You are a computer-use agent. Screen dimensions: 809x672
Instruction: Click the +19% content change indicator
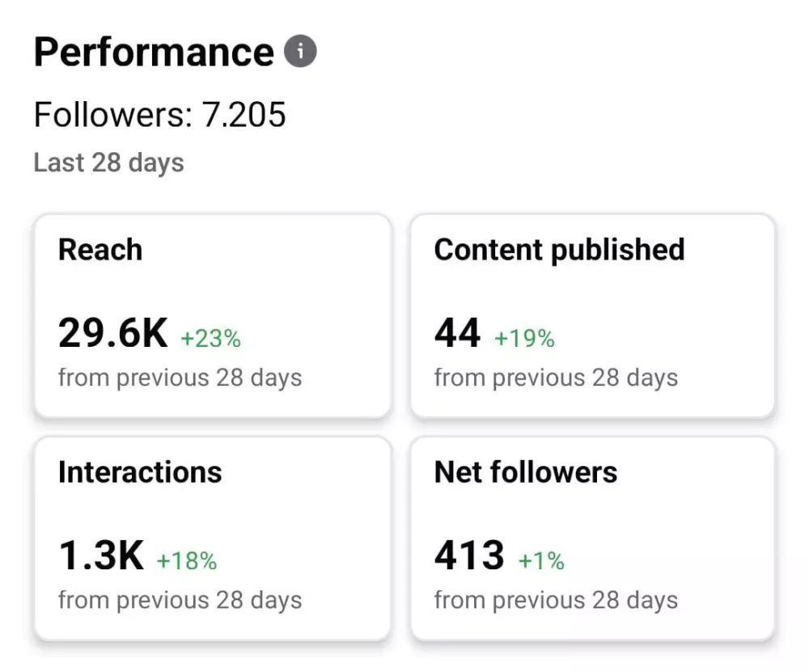click(x=524, y=339)
